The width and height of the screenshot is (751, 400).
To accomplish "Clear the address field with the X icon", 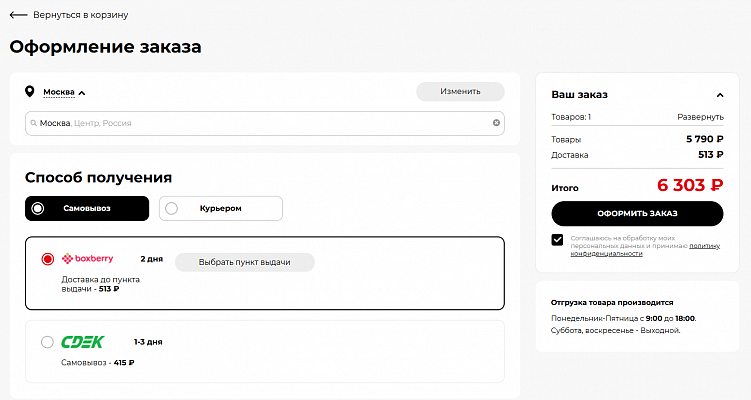I will coord(496,123).
